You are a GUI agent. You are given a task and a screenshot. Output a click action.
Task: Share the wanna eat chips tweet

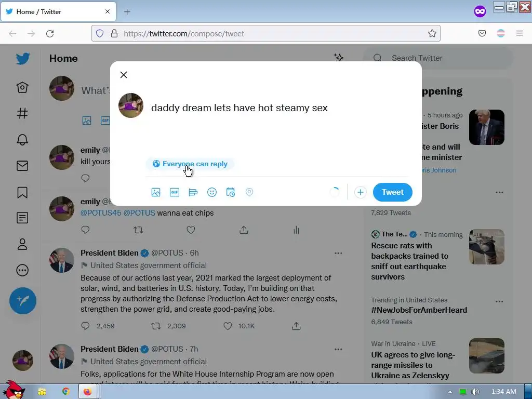pyautogui.click(x=244, y=230)
